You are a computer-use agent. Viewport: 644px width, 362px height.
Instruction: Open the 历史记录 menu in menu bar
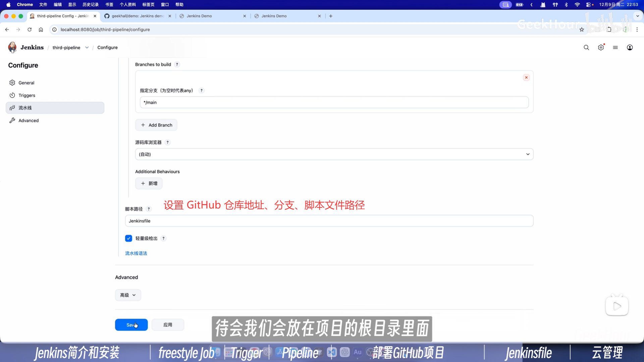click(90, 5)
